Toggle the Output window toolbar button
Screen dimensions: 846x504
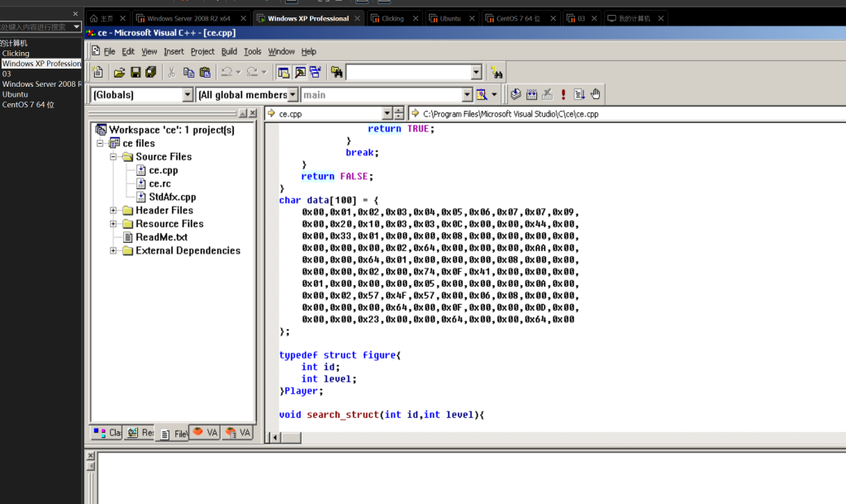pyautogui.click(x=299, y=73)
